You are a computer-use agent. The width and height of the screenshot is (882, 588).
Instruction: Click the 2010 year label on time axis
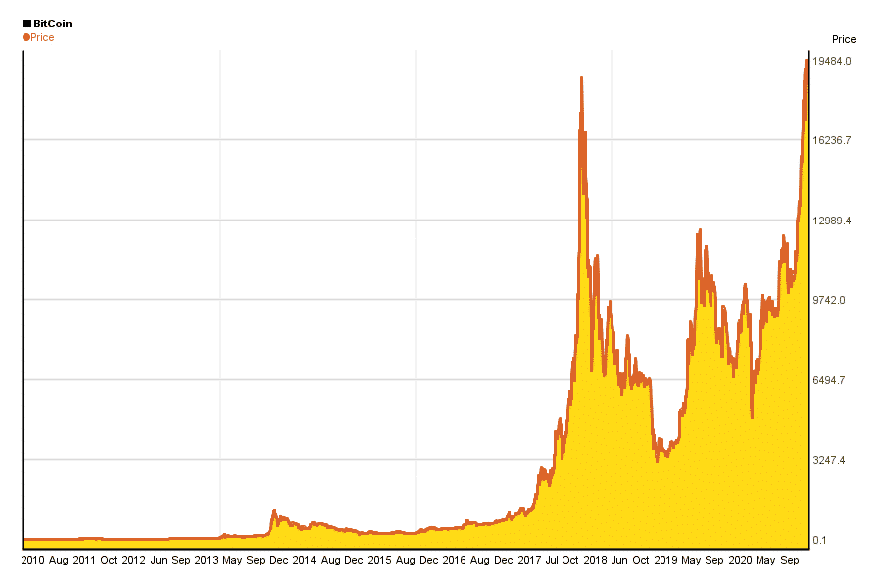[x=32, y=560]
